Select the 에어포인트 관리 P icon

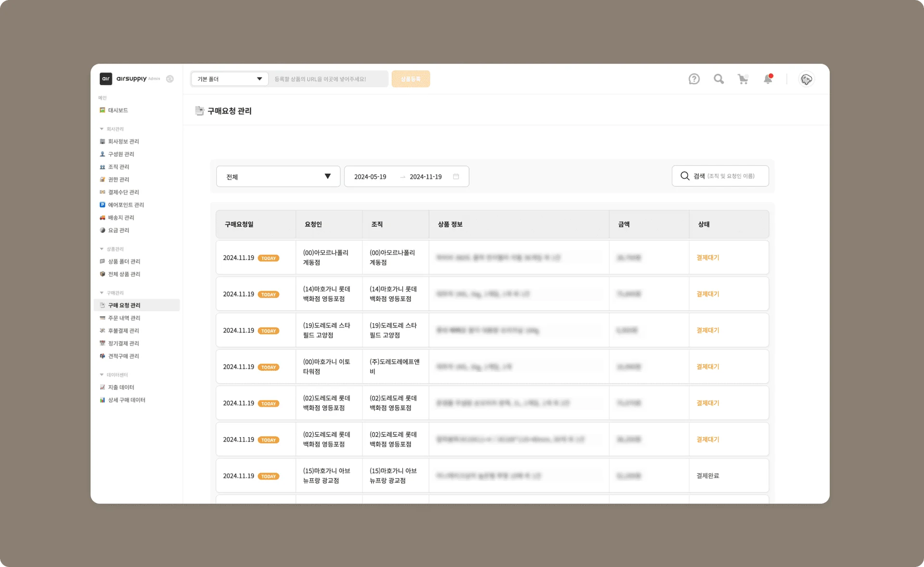pyautogui.click(x=102, y=204)
